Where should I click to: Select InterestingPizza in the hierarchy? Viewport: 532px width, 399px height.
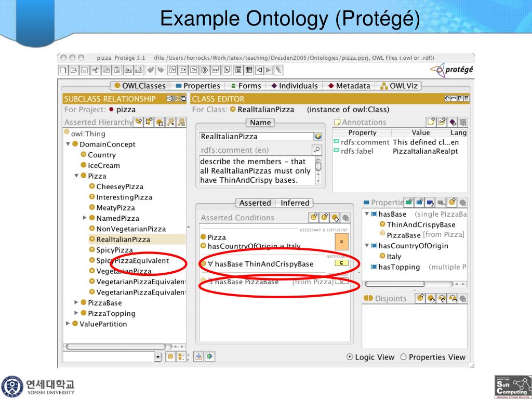121,197
